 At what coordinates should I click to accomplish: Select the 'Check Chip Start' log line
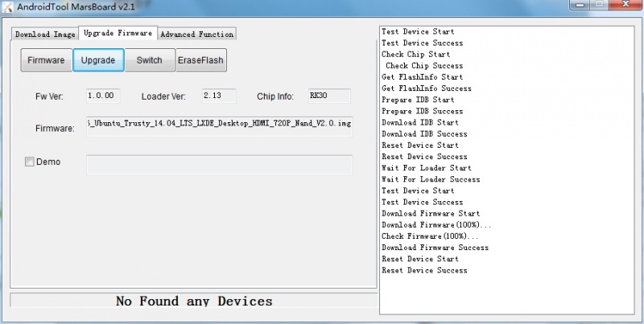415,54
